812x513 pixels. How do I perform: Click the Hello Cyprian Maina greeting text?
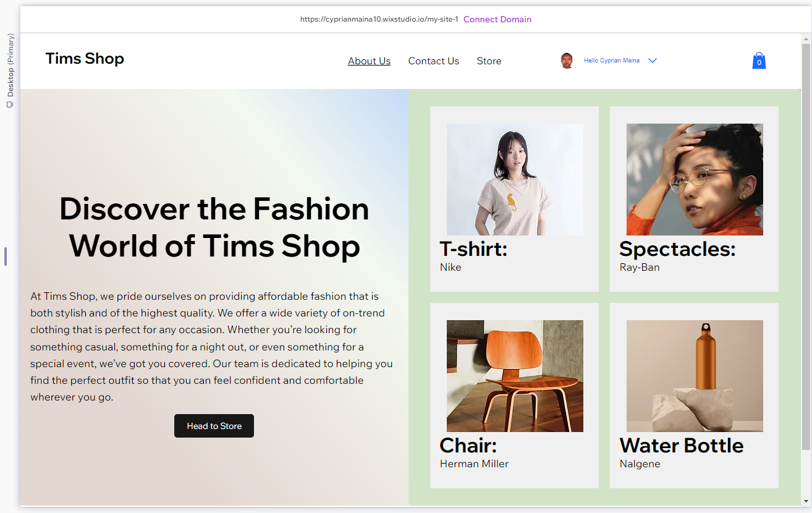click(x=612, y=61)
